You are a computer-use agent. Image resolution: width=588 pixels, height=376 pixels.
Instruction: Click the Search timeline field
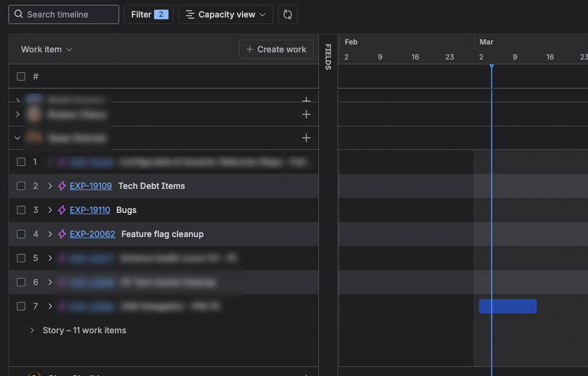pos(64,14)
